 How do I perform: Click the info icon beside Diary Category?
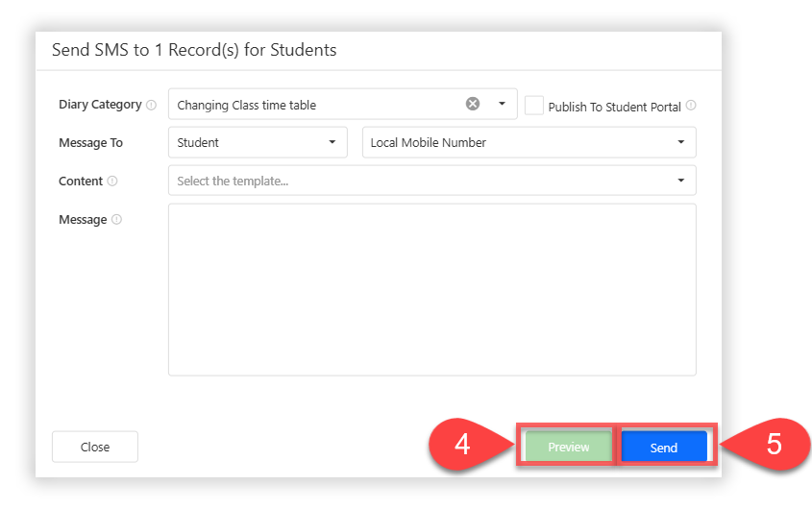pyautogui.click(x=151, y=105)
